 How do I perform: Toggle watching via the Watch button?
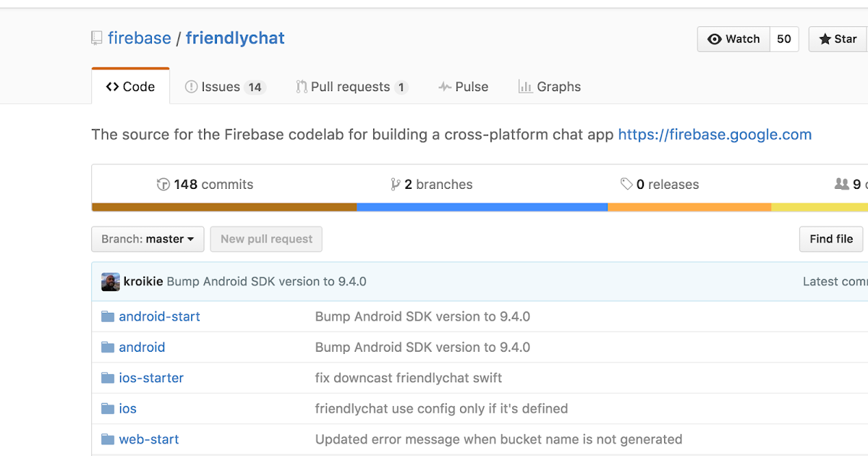tap(733, 39)
